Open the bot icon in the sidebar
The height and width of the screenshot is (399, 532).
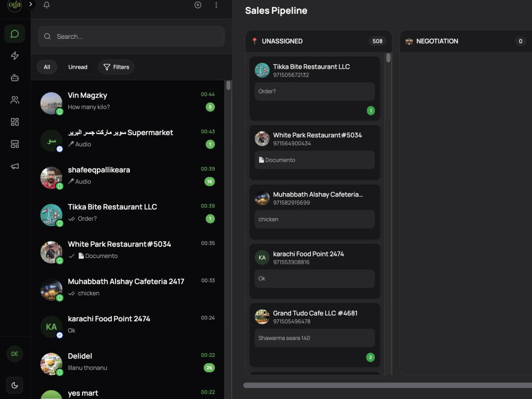pos(14,78)
